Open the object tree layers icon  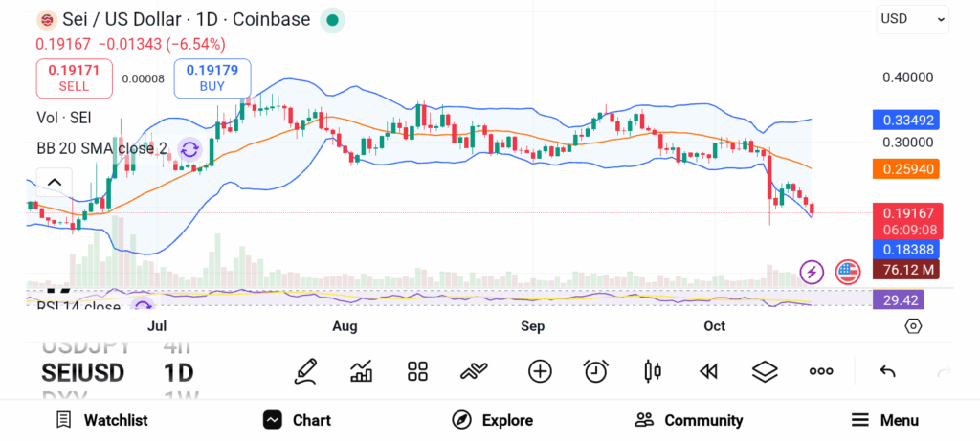pos(765,371)
